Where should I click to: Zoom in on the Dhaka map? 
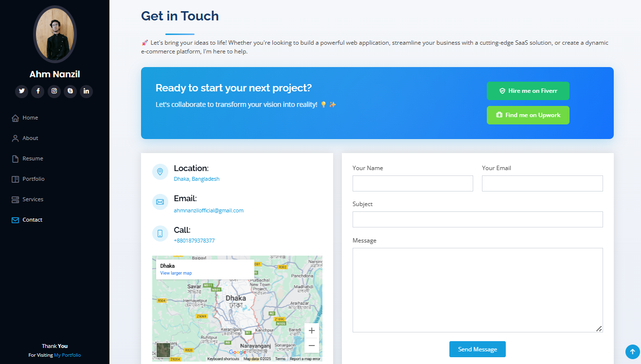(x=312, y=330)
